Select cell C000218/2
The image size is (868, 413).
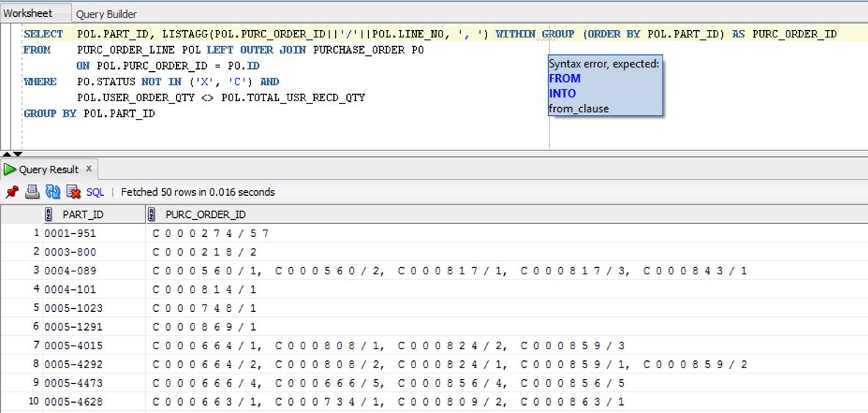click(x=506, y=252)
